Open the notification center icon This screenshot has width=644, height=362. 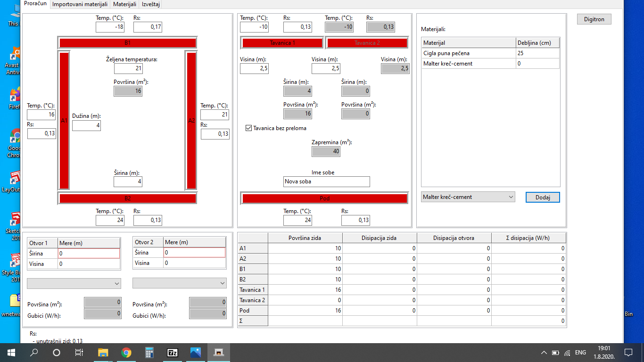pyautogui.click(x=628, y=352)
